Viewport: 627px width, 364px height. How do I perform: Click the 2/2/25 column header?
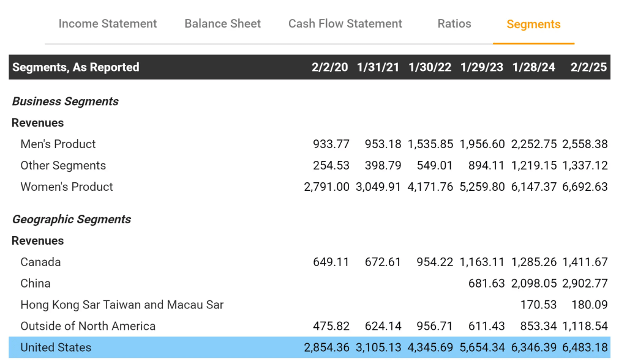pos(588,67)
